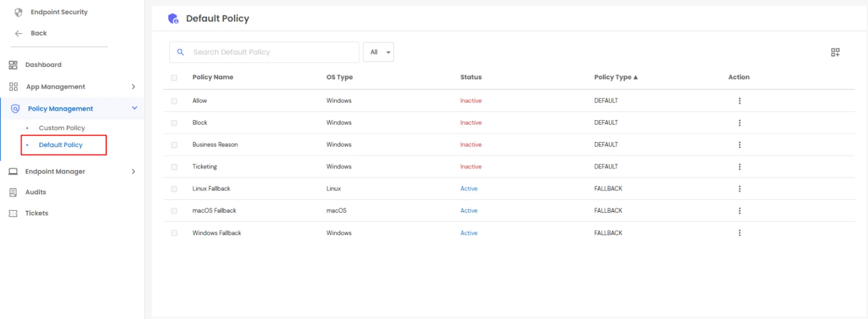Open the Dashboard menu item
The image size is (868, 319).
tap(43, 65)
